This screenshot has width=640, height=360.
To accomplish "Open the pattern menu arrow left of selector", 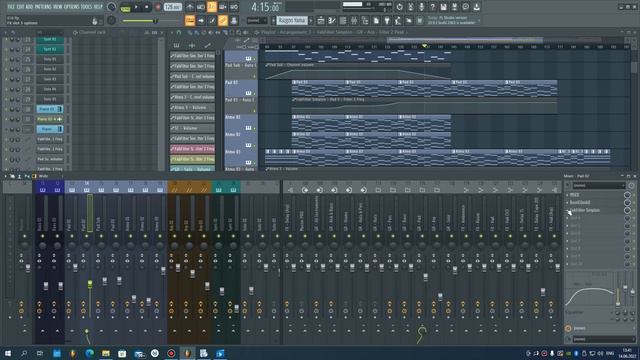I will click(273, 20).
